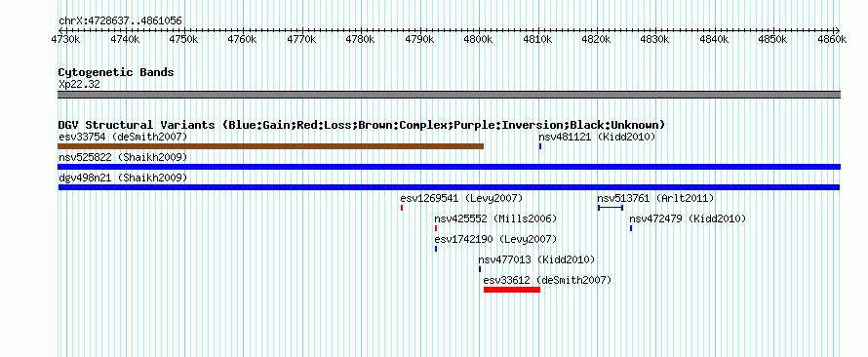Click the 4790k ruler tick label
Screen dimensions: 868x357
point(419,39)
